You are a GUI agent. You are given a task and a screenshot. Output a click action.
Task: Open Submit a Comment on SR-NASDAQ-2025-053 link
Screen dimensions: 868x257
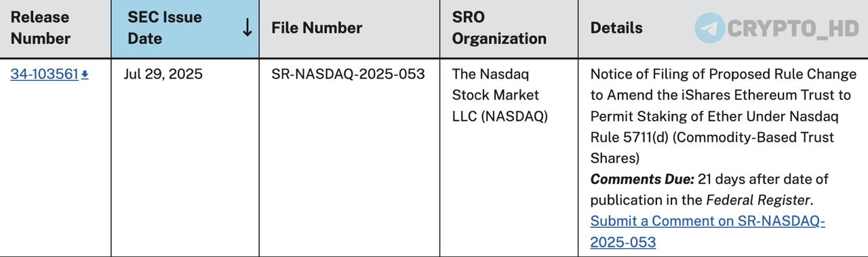[708, 231]
